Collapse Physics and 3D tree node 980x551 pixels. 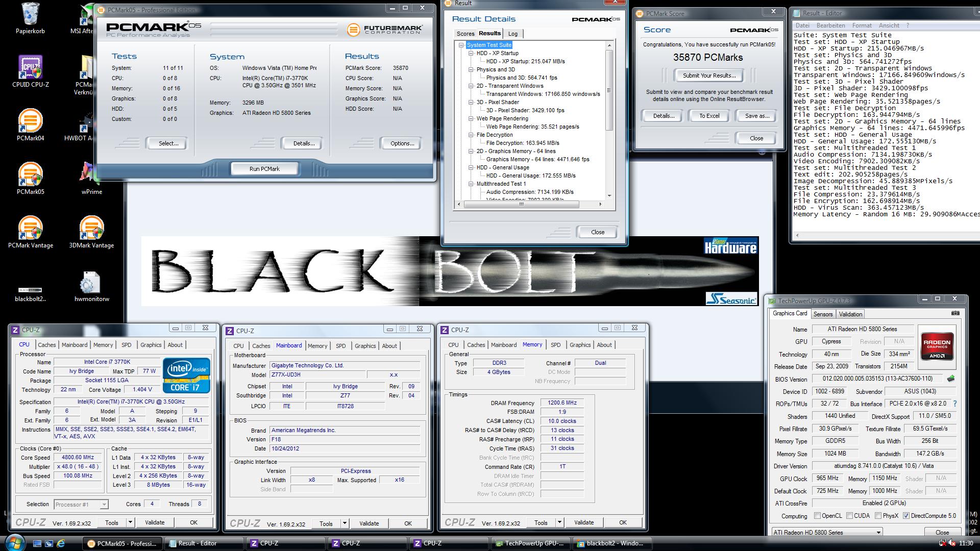pyautogui.click(x=471, y=69)
